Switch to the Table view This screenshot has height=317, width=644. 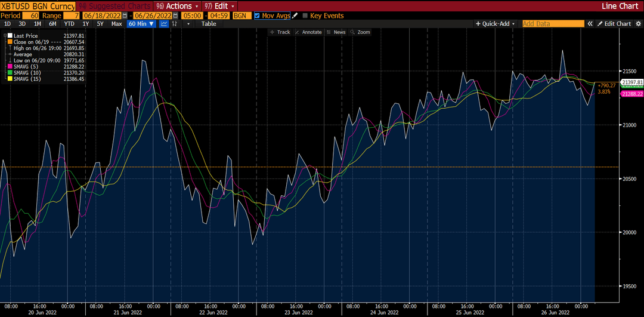(x=209, y=24)
